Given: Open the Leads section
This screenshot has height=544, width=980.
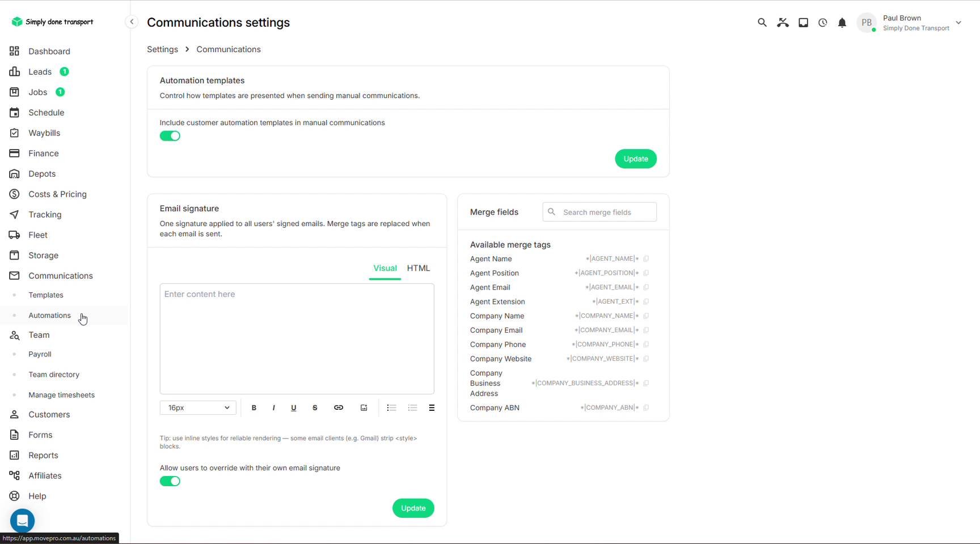Looking at the screenshot, I should tap(40, 72).
